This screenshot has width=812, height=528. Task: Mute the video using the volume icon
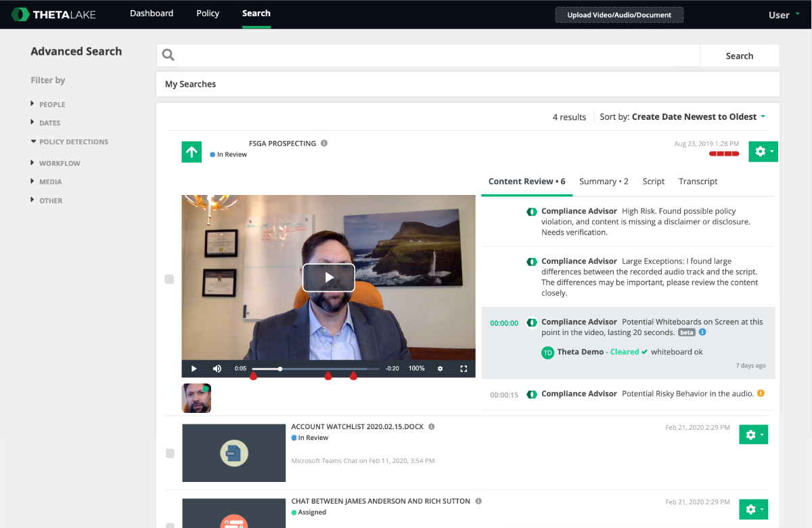tap(217, 369)
